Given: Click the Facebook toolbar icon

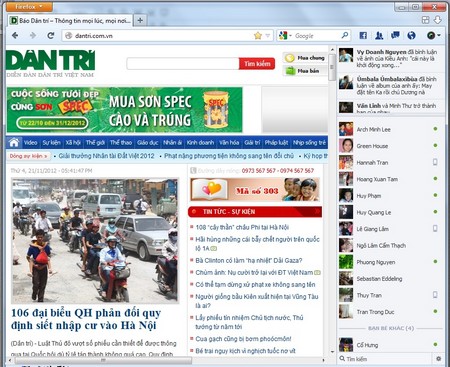Looking at the screenshot, I should tap(363, 35).
